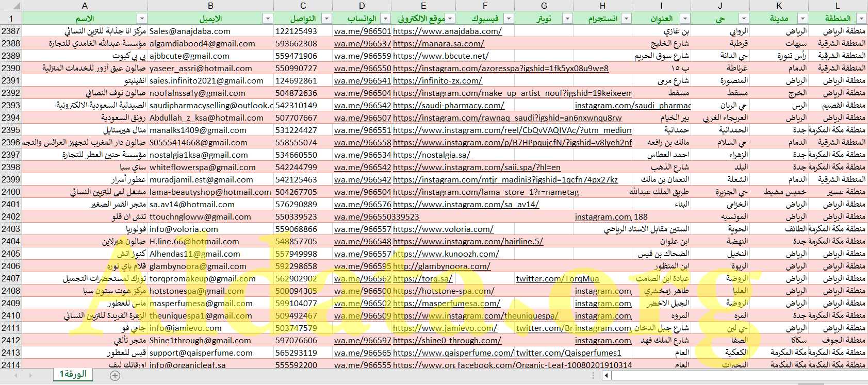The image size is (868, 385).
Task: Select column B header
Action: point(210,6)
